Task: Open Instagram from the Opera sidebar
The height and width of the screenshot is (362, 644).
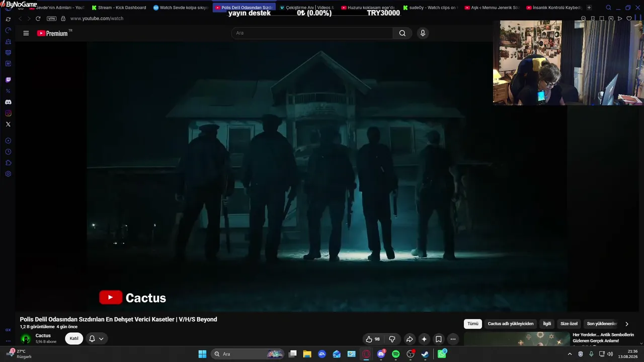Action: [x=8, y=113]
